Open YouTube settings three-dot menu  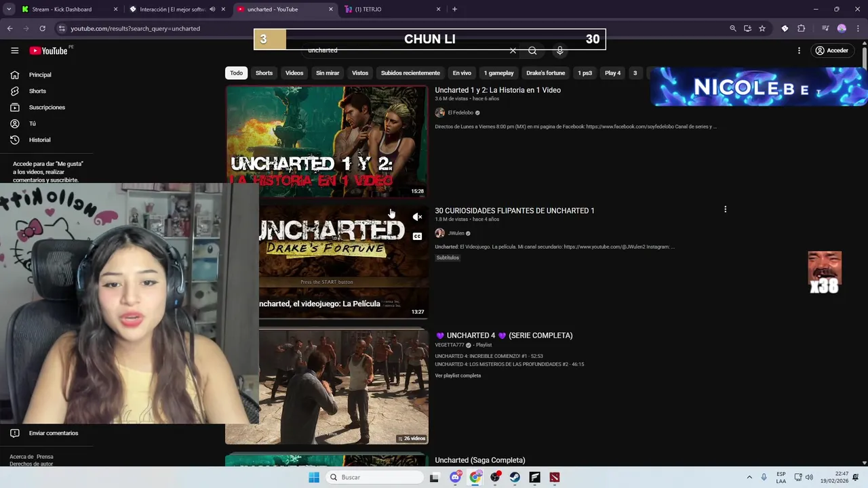[799, 50]
